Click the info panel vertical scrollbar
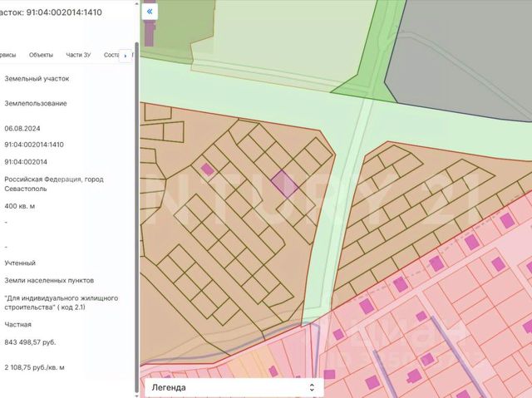Viewport: 532px width, 398px height. pos(136,217)
